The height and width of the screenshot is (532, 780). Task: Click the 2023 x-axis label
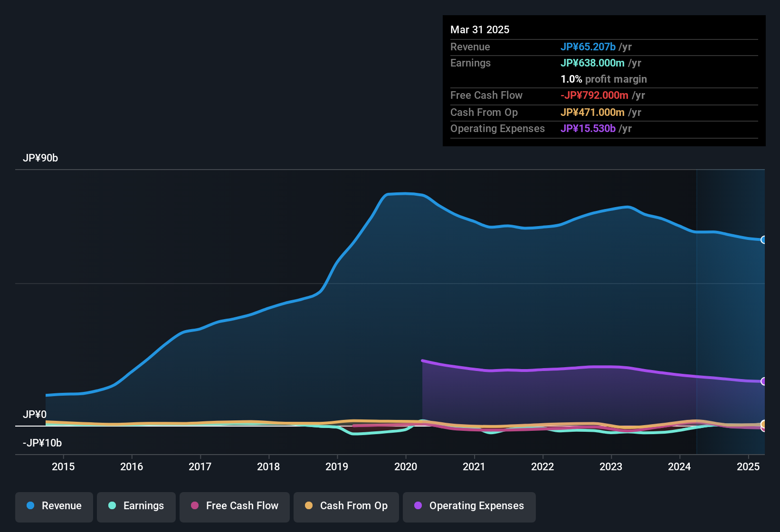[611, 466]
